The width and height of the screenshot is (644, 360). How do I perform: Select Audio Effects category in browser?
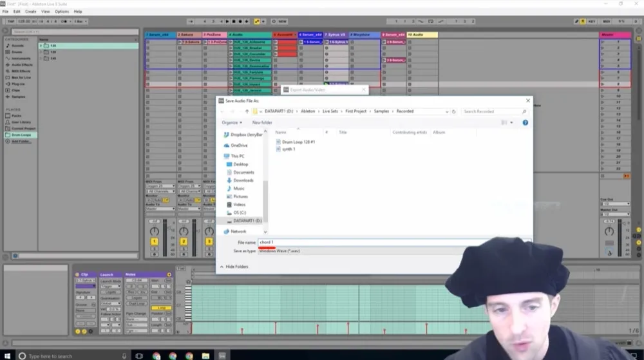click(x=22, y=65)
